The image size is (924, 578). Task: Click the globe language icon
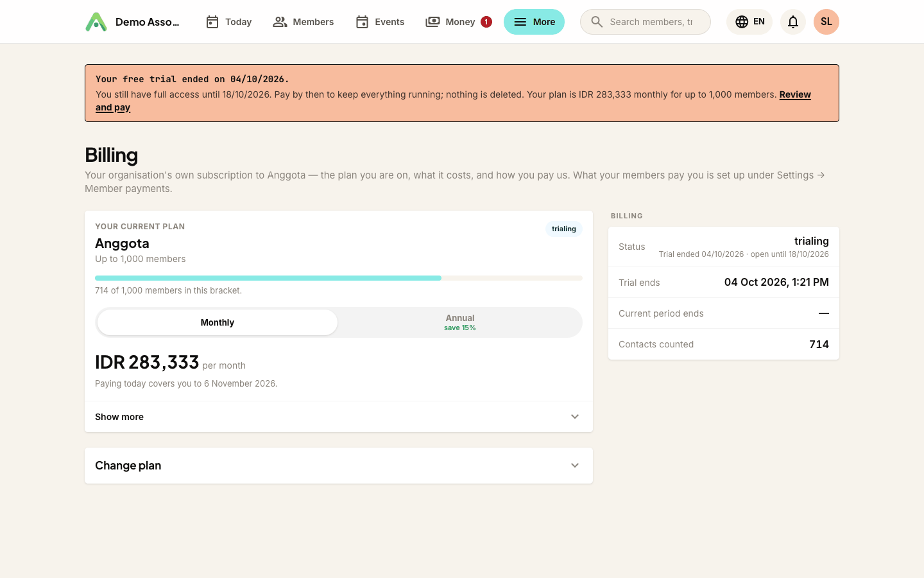pos(742,22)
